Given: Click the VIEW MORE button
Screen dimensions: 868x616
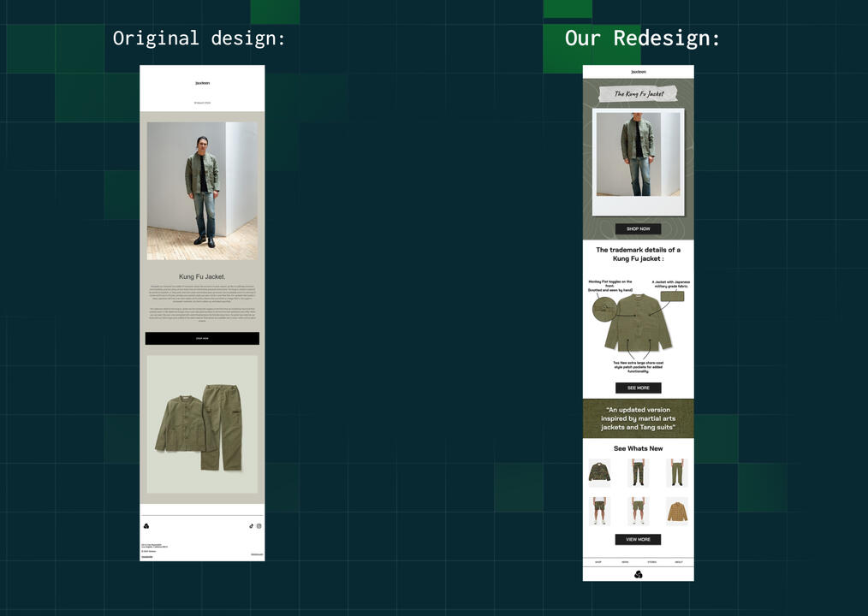Looking at the screenshot, I should (639, 539).
